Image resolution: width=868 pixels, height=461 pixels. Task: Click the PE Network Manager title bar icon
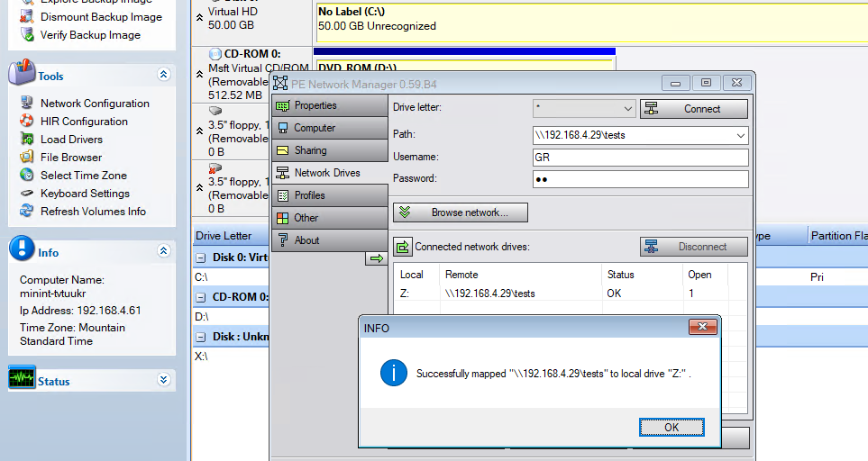point(280,84)
